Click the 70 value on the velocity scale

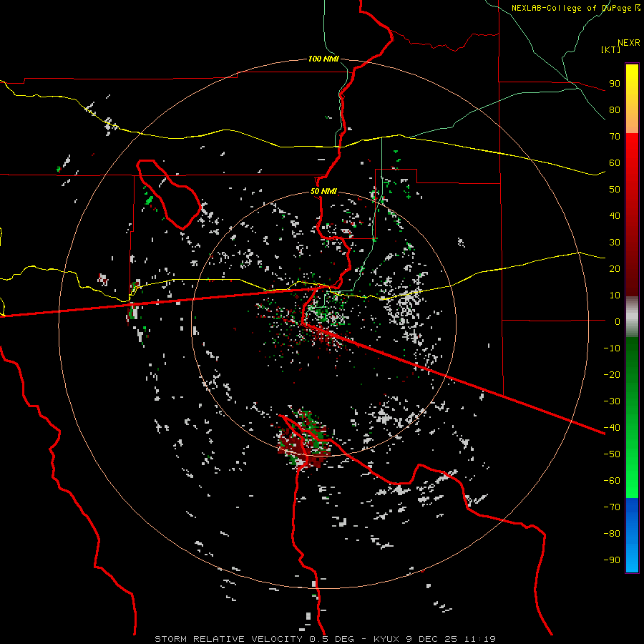click(x=615, y=137)
